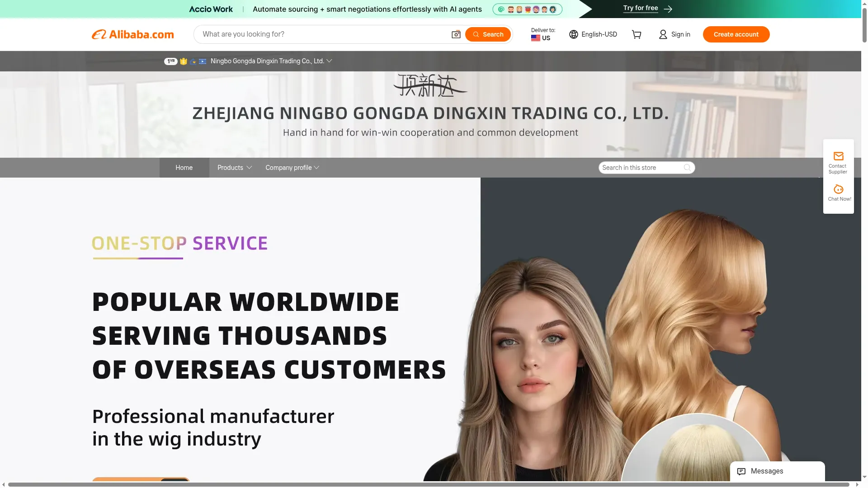Open image search via camera icon
Screen dimensions: 868x488
click(456, 34)
